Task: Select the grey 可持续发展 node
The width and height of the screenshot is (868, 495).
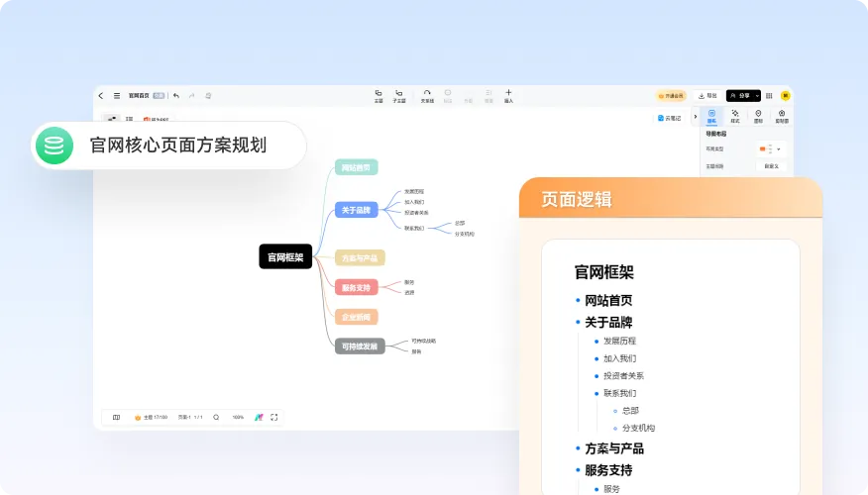Action: (x=360, y=346)
